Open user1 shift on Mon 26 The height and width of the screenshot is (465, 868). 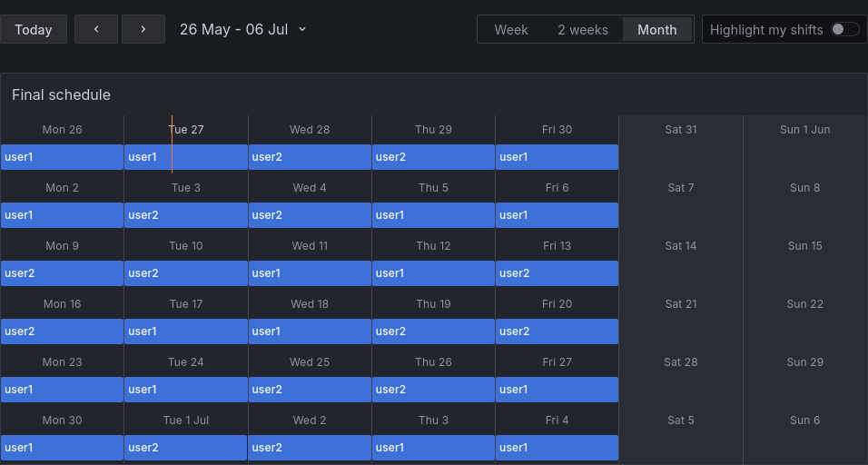pyautogui.click(x=62, y=157)
